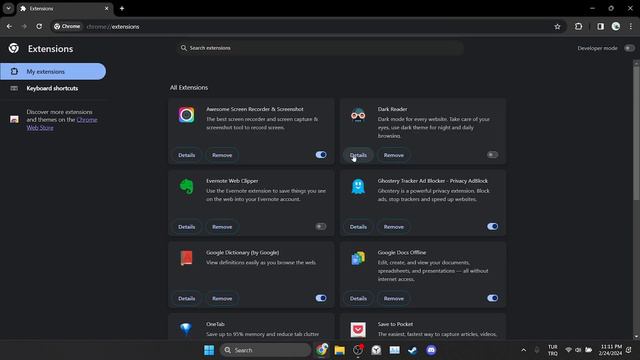
Task: Open Details for Google Docs Offline
Action: pos(358,298)
